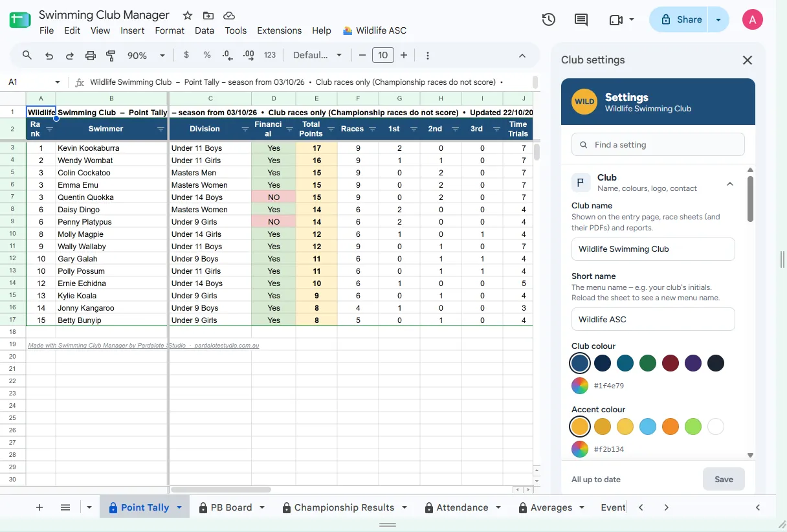Print the spreadsheet
The height and width of the screenshot is (532, 787).
click(91, 56)
